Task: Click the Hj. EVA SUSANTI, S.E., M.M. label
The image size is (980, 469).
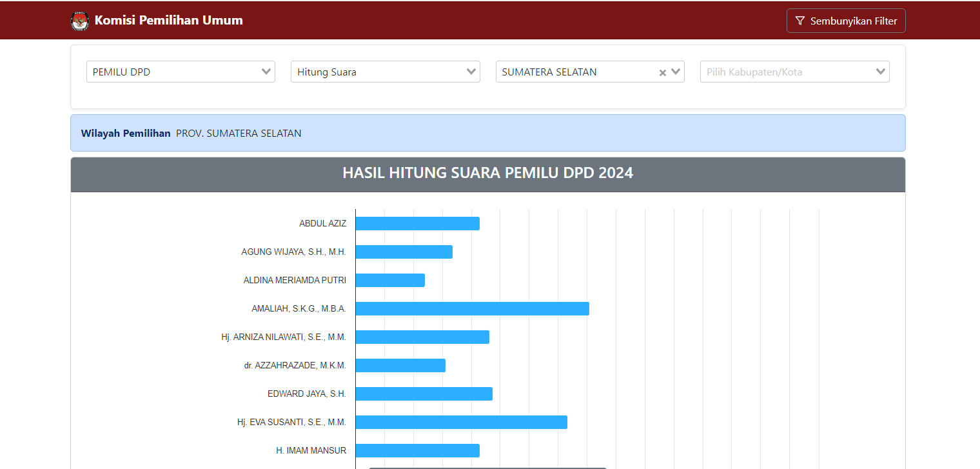Action: coord(291,422)
